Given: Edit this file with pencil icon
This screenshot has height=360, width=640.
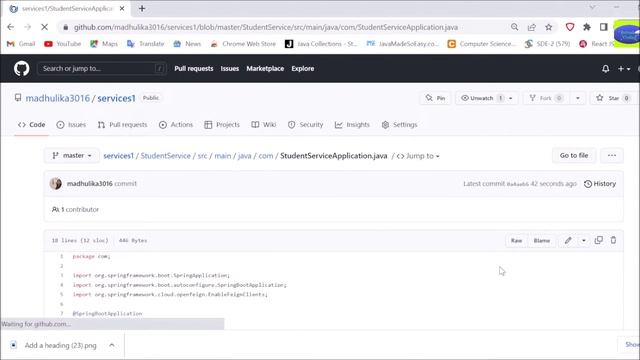Looking at the screenshot, I should click(568, 240).
